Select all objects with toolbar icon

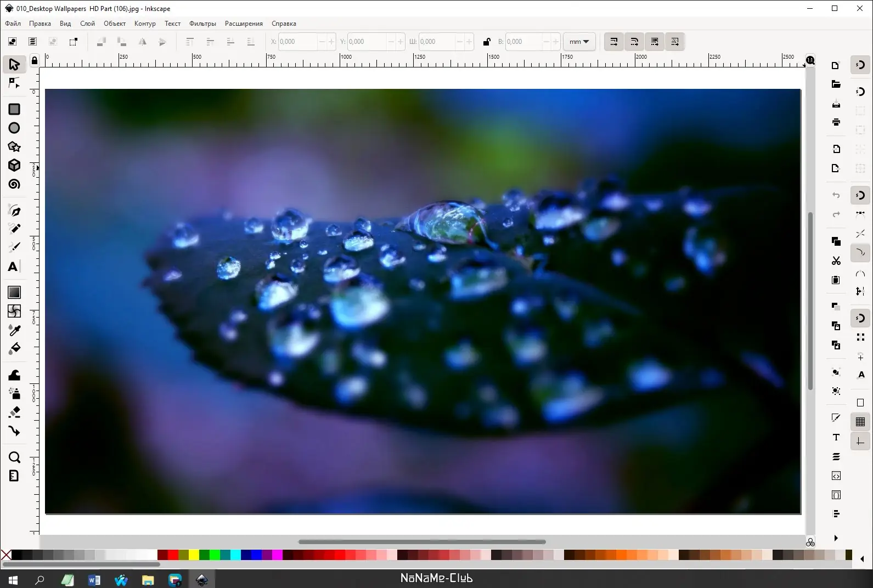coord(12,41)
